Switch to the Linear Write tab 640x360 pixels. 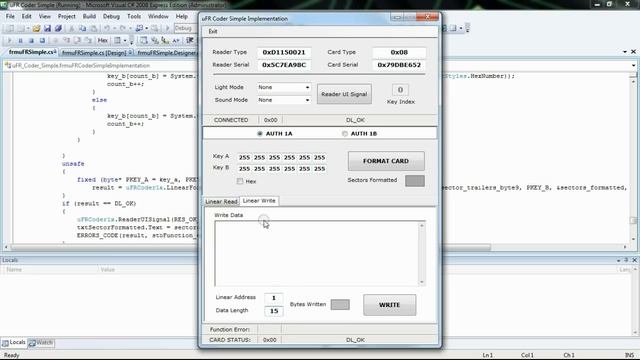pyautogui.click(x=259, y=201)
